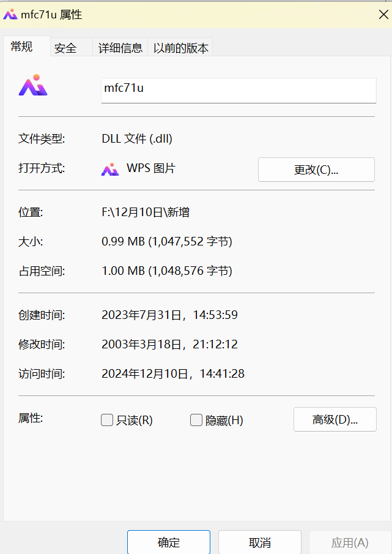
Task: Click the title bar WPS logo icon
Action: 11,13
